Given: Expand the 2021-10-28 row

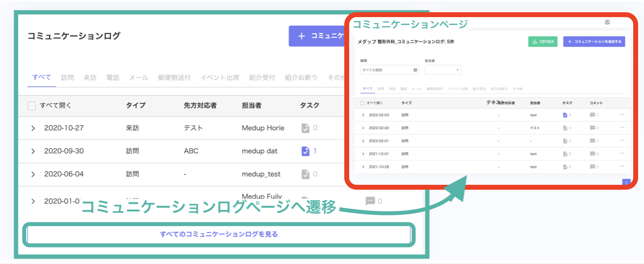Looking at the screenshot, I should point(363,167).
